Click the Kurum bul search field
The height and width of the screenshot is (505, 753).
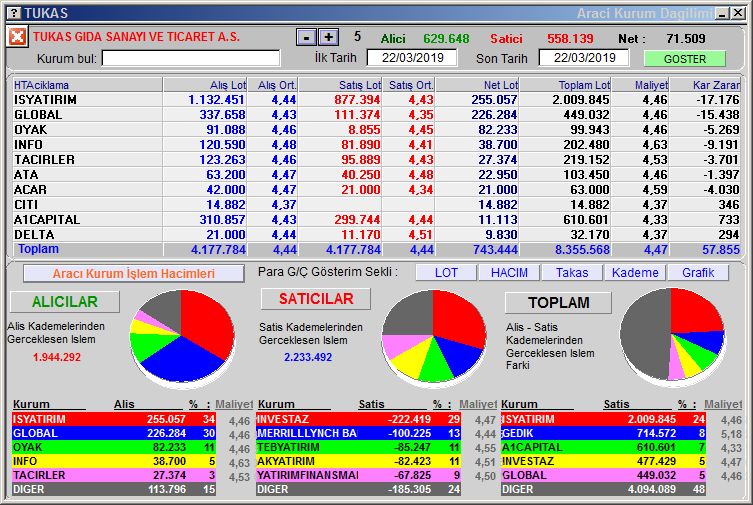coord(191,59)
